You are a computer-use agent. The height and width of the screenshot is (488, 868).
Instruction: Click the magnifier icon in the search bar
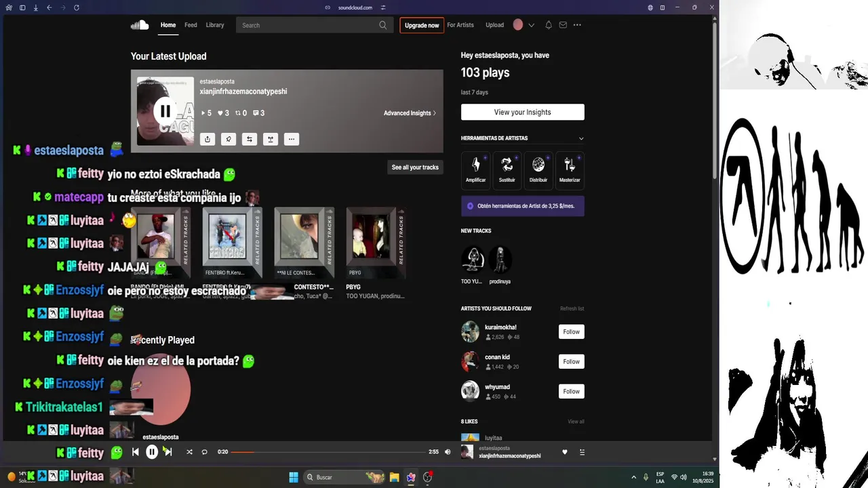coord(383,25)
